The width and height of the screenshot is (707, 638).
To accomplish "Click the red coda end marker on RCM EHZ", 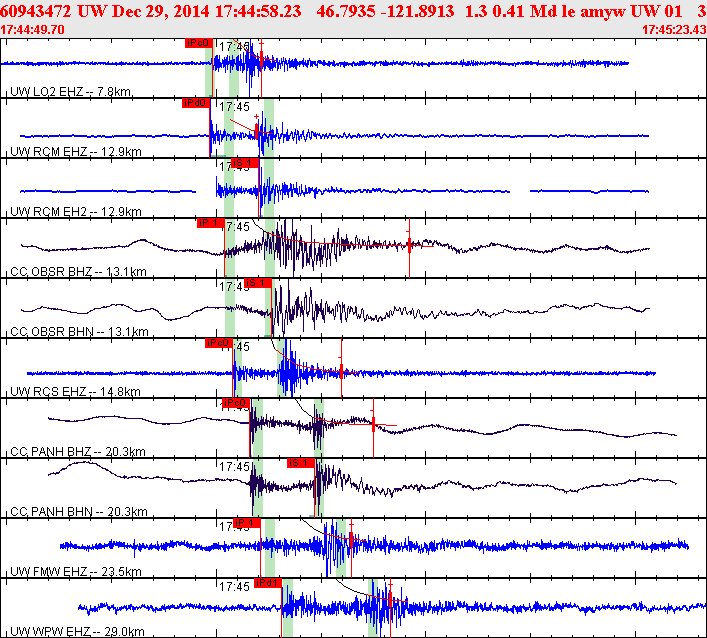I will 257,132.
